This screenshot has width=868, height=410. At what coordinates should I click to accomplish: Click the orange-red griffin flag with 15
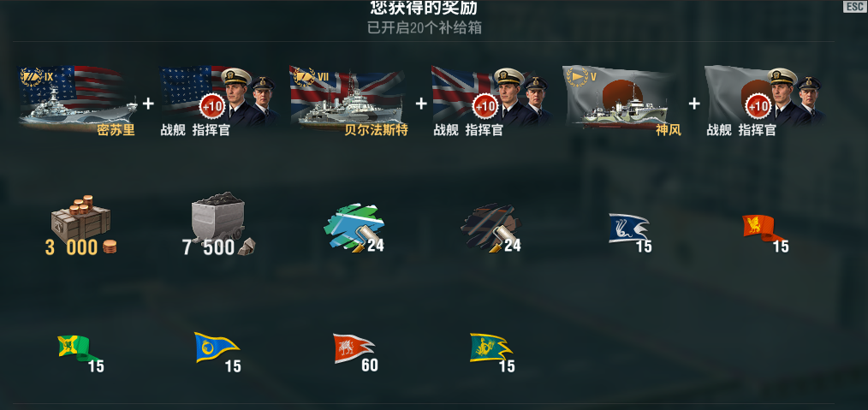[x=765, y=232]
